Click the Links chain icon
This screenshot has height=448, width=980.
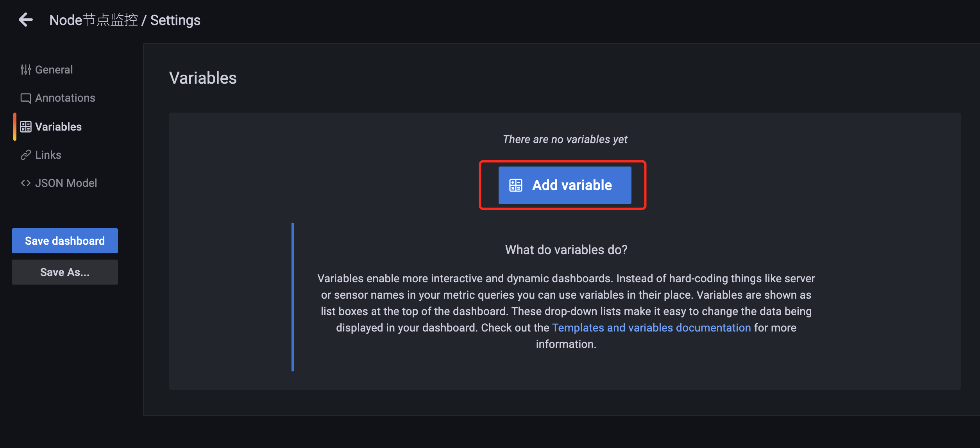[x=26, y=155]
